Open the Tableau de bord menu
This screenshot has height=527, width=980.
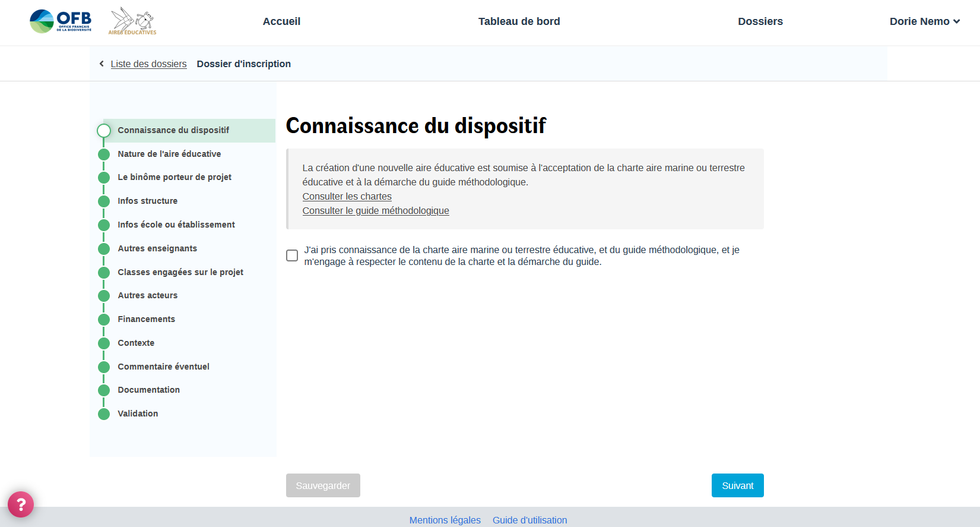[x=519, y=21]
